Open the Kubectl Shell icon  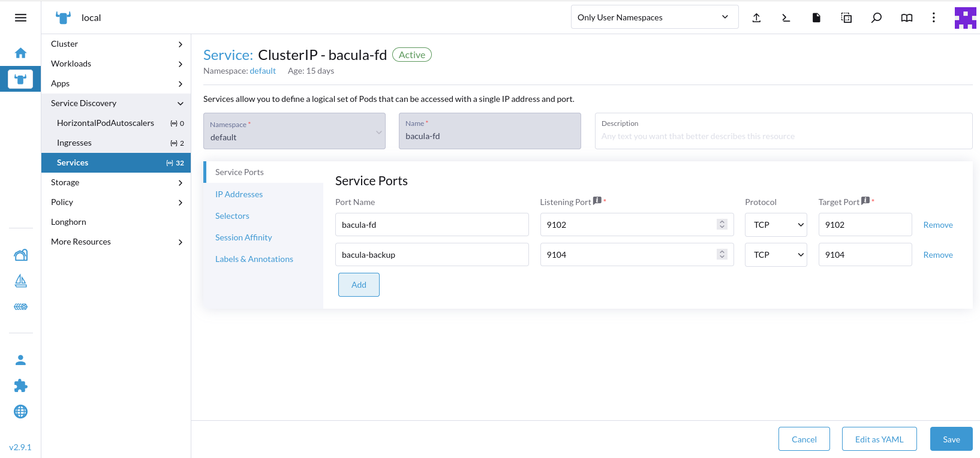(x=786, y=17)
